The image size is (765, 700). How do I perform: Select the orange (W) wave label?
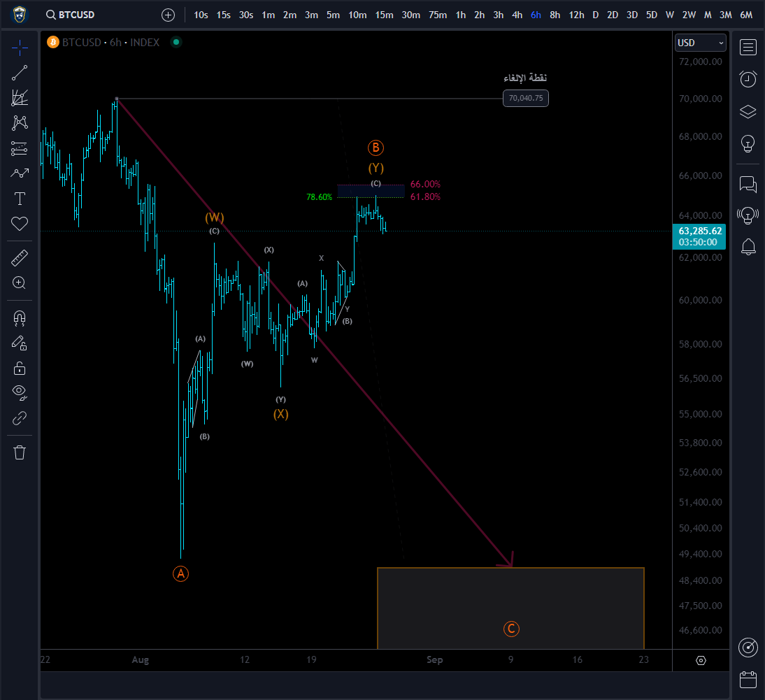(214, 217)
